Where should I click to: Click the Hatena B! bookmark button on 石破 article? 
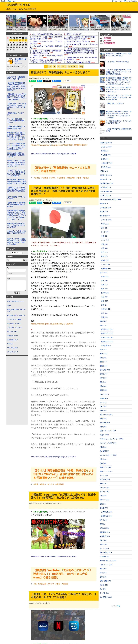point(39,81)
